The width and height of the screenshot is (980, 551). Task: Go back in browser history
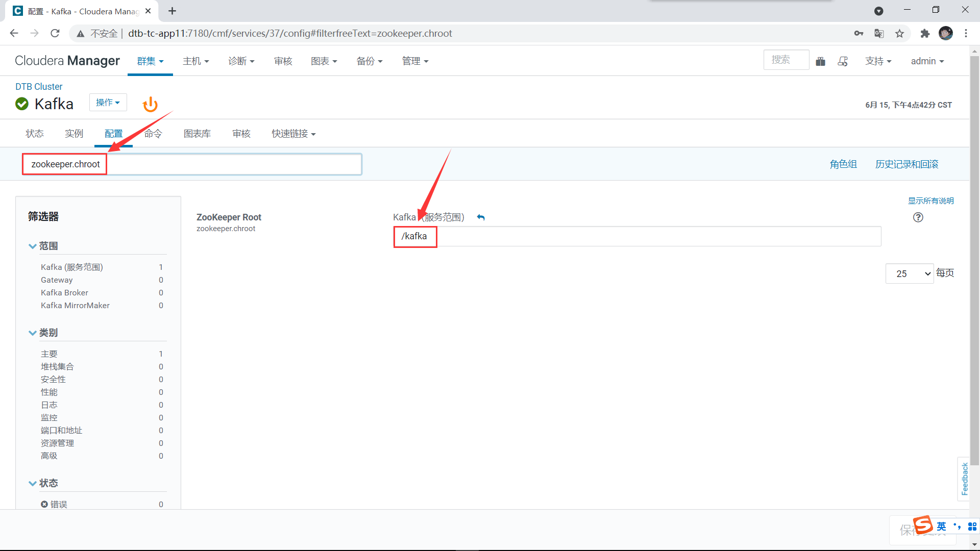click(14, 33)
